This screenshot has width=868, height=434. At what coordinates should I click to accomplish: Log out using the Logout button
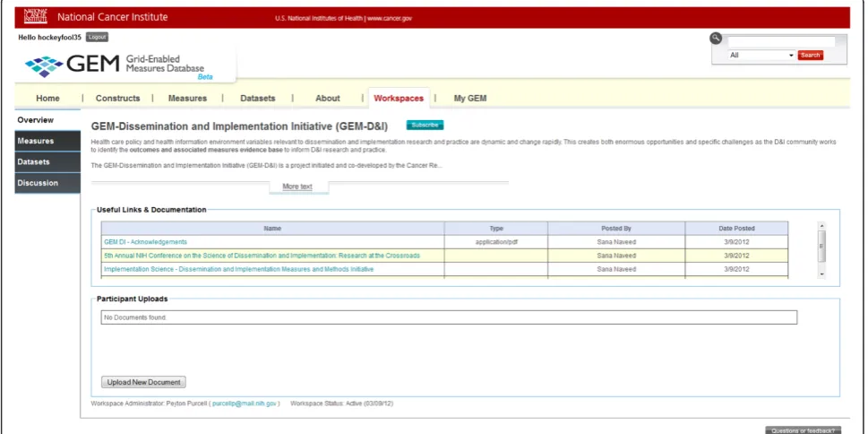97,37
